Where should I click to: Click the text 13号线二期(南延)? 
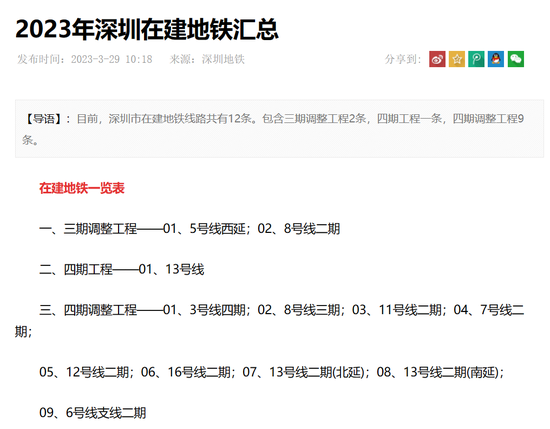pyautogui.click(x=451, y=372)
